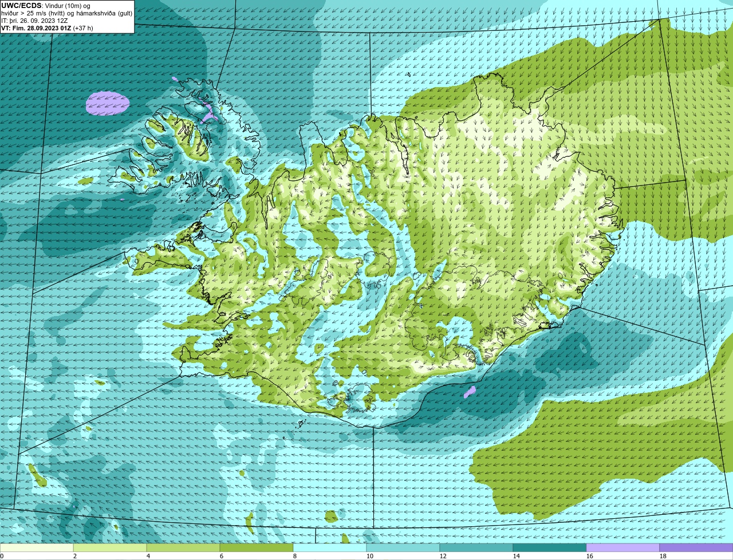The width and height of the screenshot is (733, 560).
Task: Click the green 4–6 m/s legend swatch
Action: (x=183, y=547)
